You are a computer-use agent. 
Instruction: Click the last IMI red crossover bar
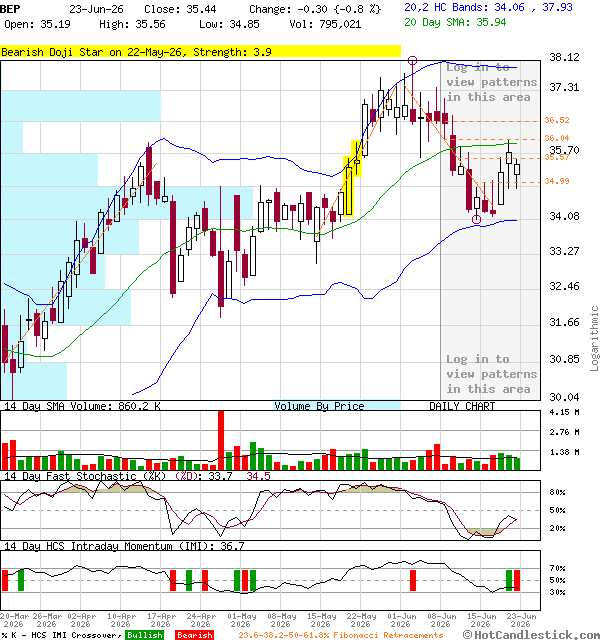[517, 580]
